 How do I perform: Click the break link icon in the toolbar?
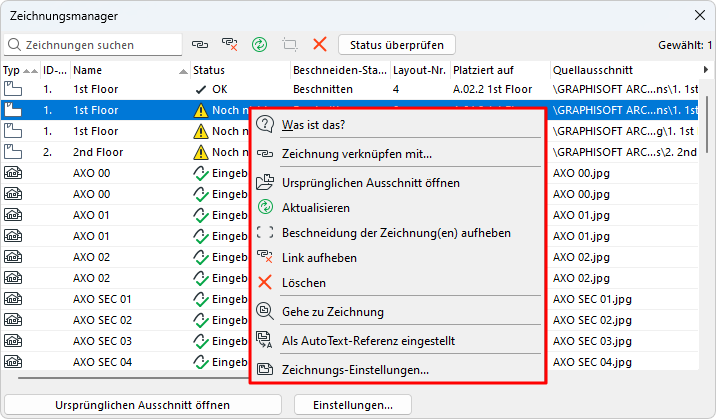(x=230, y=45)
